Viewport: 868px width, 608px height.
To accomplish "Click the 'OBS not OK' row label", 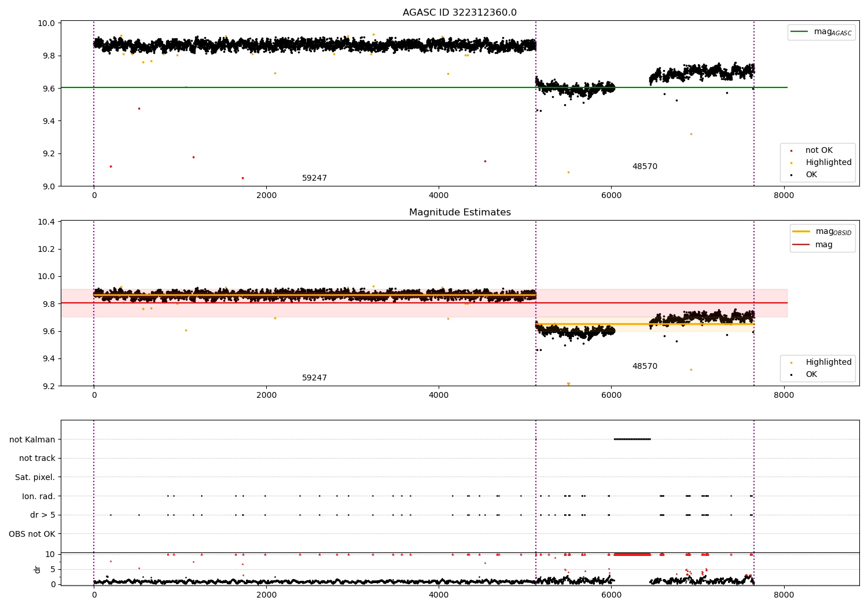I will click(32, 534).
